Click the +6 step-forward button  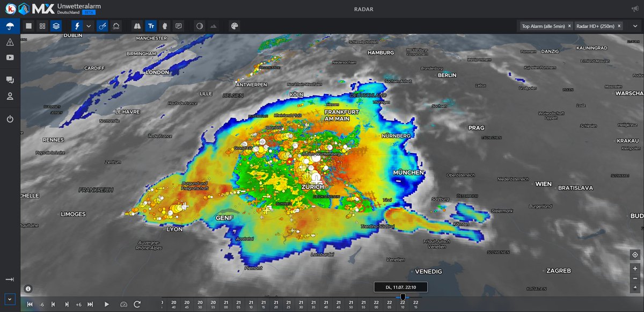pos(79,304)
